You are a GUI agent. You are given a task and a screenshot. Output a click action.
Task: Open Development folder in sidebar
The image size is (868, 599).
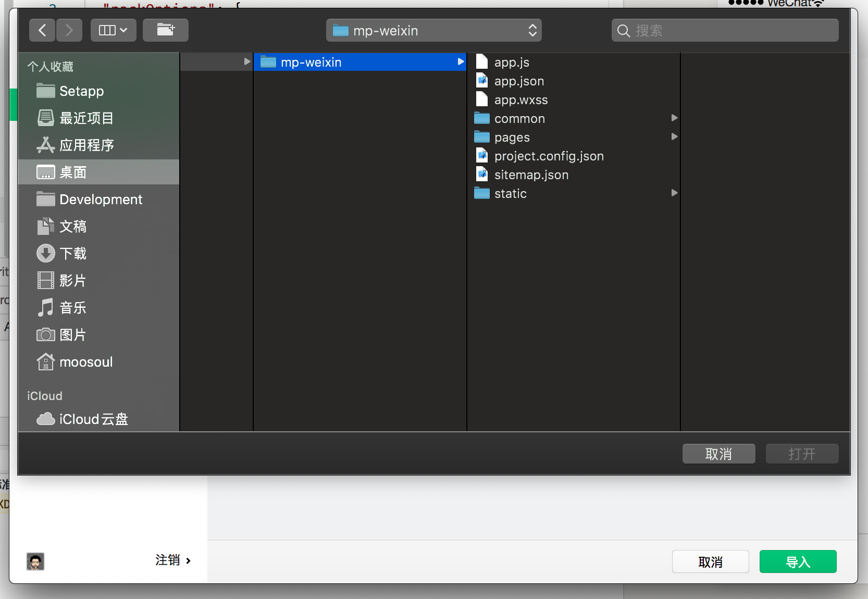98,199
